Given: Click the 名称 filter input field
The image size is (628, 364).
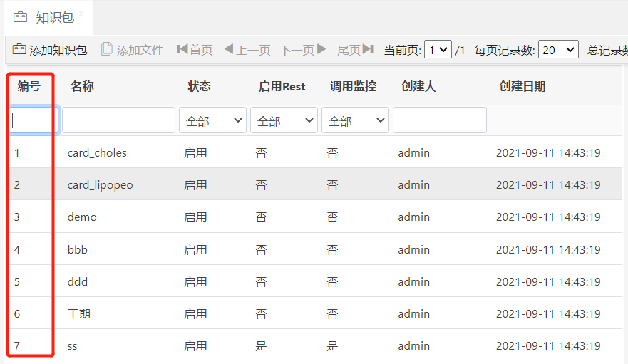Looking at the screenshot, I should pyautogui.click(x=118, y=121).
